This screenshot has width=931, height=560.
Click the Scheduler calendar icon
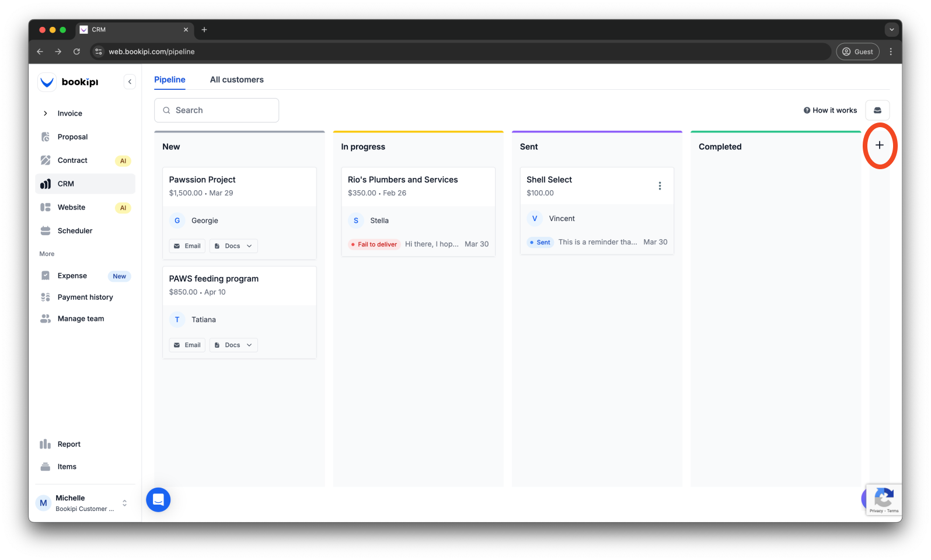46,230
